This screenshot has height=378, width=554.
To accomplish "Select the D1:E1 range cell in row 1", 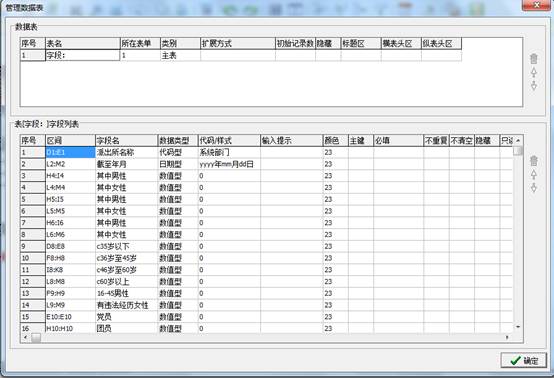I will coord(70,152).
